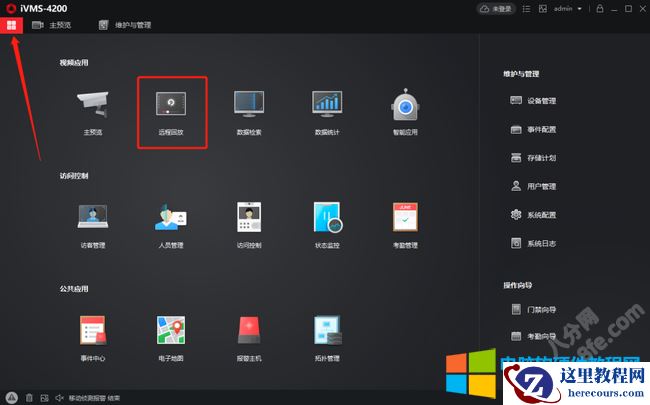Open 人员管理 person management module
Image resolution: width=650 pixels, height=405 pixels.
(x=171, y=226)
